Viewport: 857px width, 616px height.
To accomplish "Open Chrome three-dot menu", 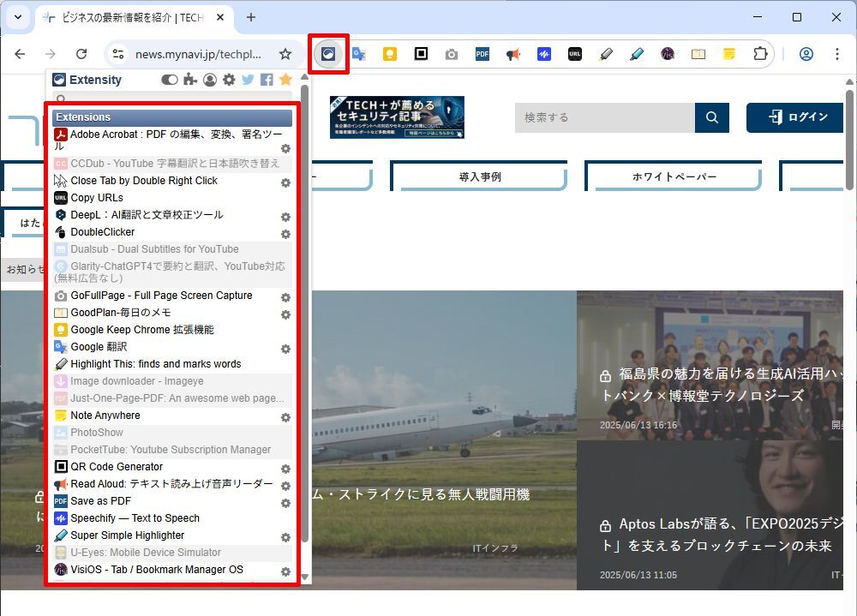I will point(836,54).
